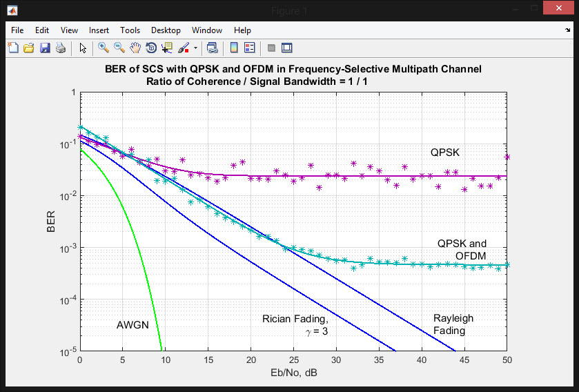The image size is (579, 392).
Task: Enable the Data Cursor tool
Action: 167,48
